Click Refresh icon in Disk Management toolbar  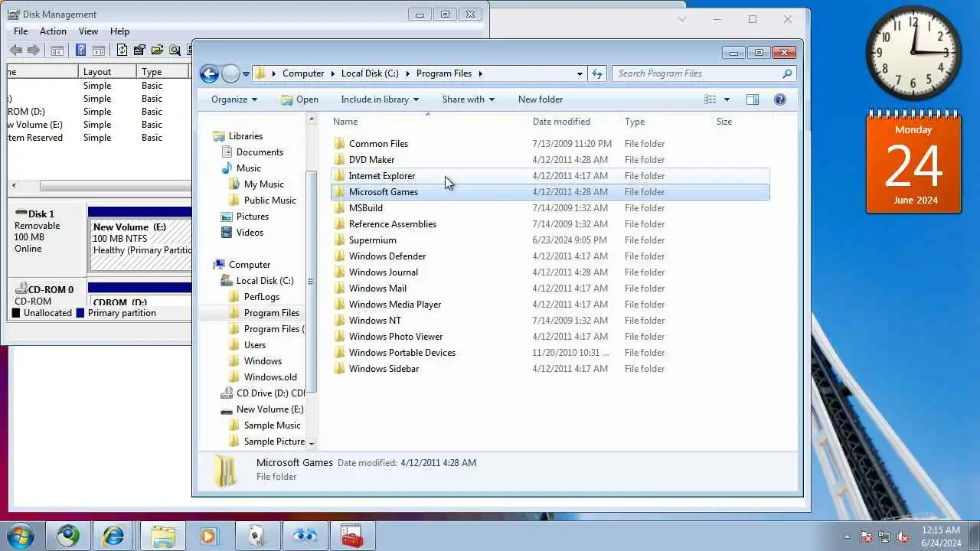122,51
